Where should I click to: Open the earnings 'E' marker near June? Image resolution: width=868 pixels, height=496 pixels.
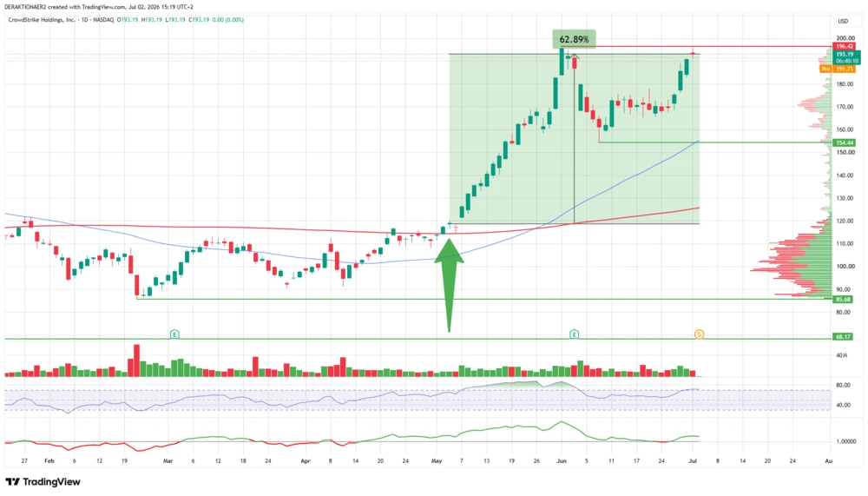coord(574,334)
